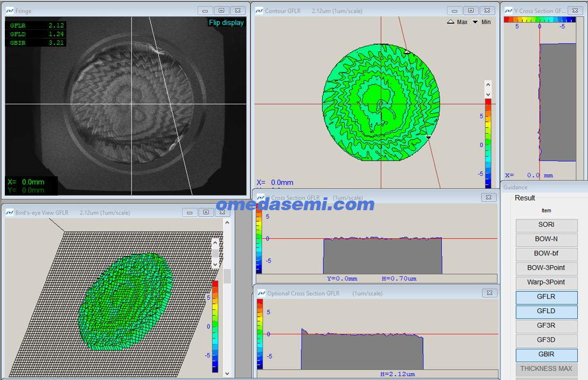This screenshot has height=380, width=588.
Task: Select the BOW-3Point result item
Action: 546,268
